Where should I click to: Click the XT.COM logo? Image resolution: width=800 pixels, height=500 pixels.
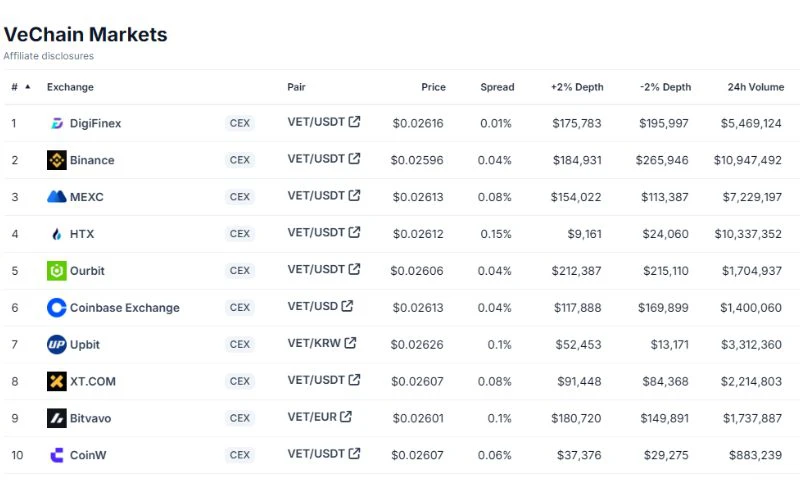57,381
